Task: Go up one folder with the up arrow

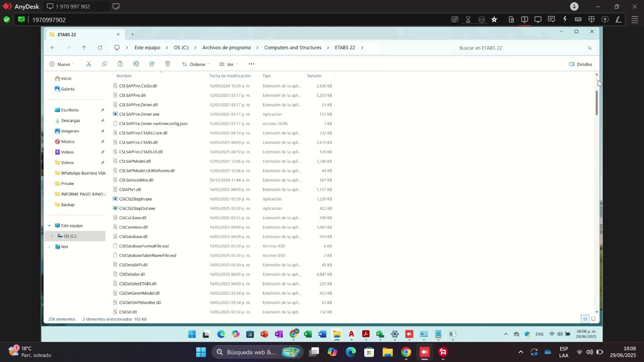Action: pos(84,48)
